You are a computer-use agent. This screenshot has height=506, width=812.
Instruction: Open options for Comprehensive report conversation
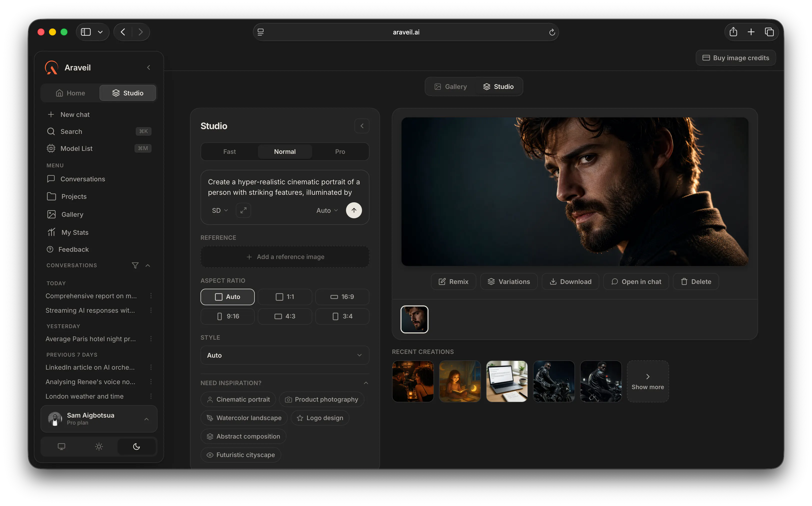tap(151, 296)
